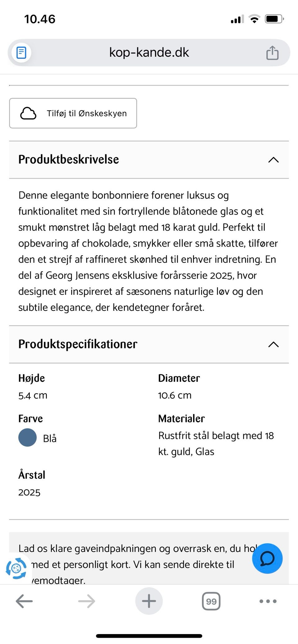The image size is (298, 644).
Task: Tap the cloud icon for Ønskeskyen
Action: tap(28, 113)
